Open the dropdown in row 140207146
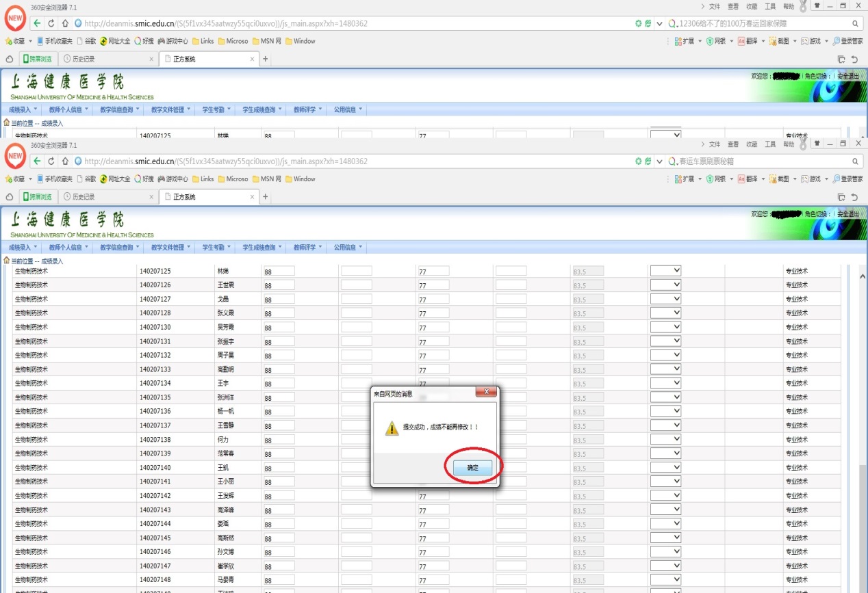The image size is (868, 593). pyautogui.click(x=665, y=551)
